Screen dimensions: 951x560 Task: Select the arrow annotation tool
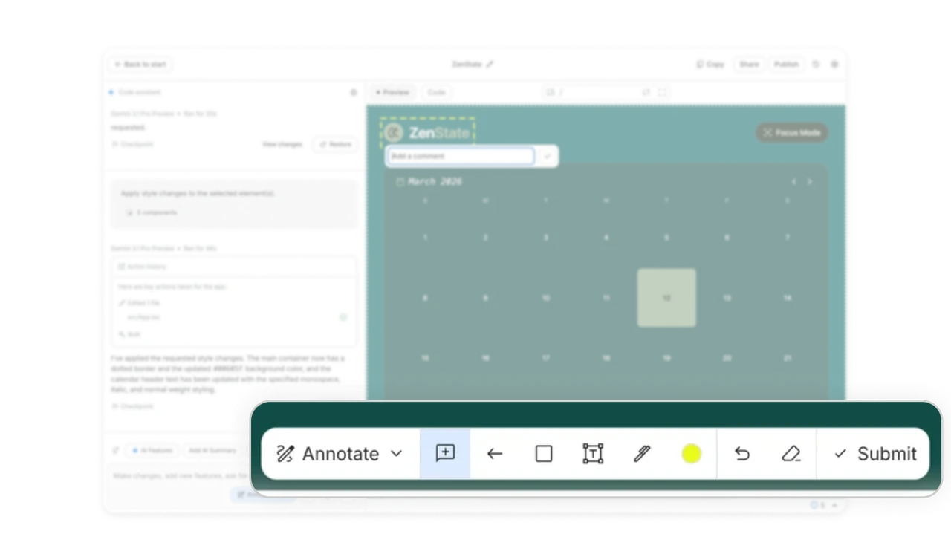pos(494,453)
